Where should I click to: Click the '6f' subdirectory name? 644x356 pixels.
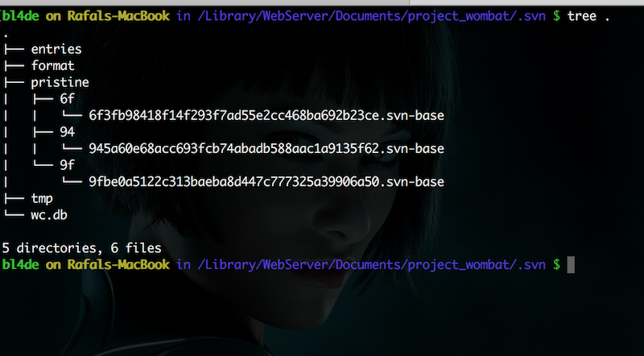[x=68, y=98]
